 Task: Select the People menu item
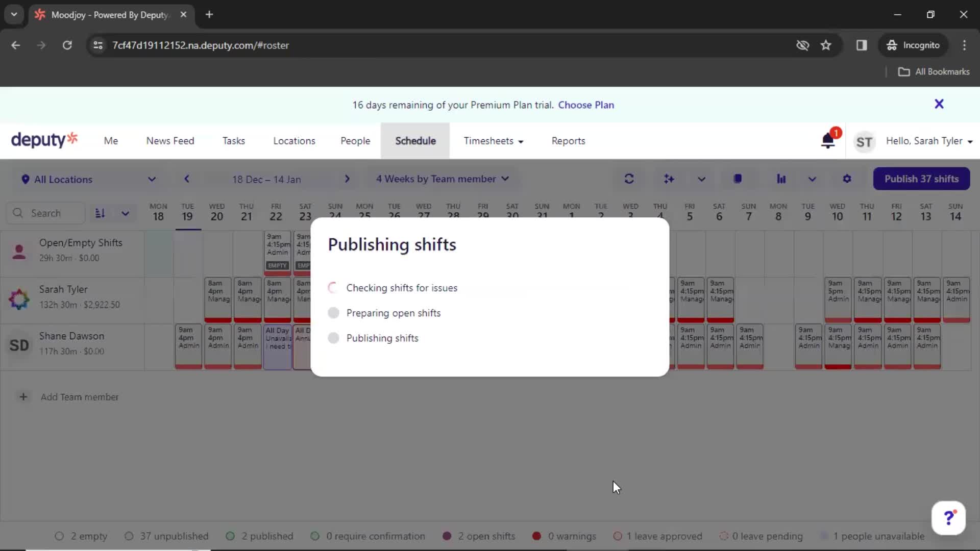click(x=355, y=141)
